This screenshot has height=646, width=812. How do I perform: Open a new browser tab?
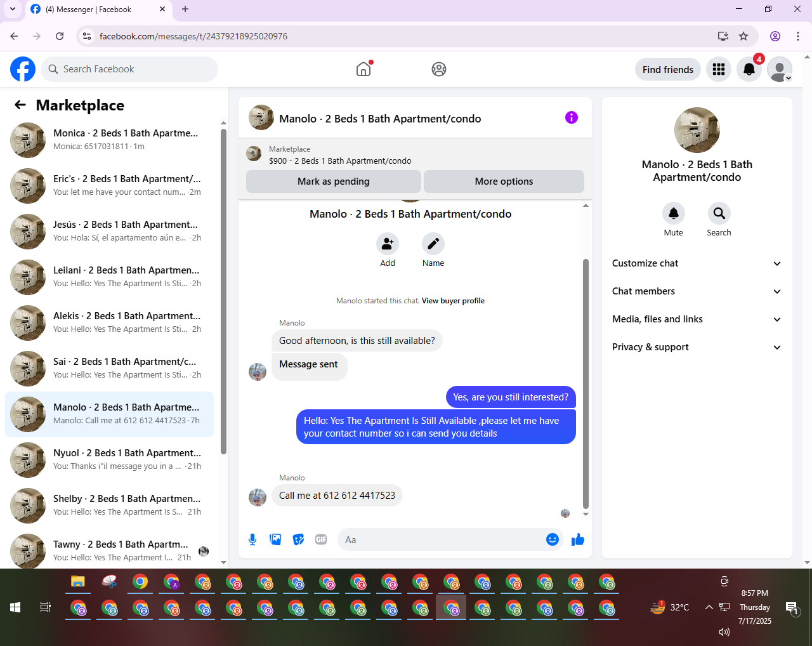coord(185,10)
